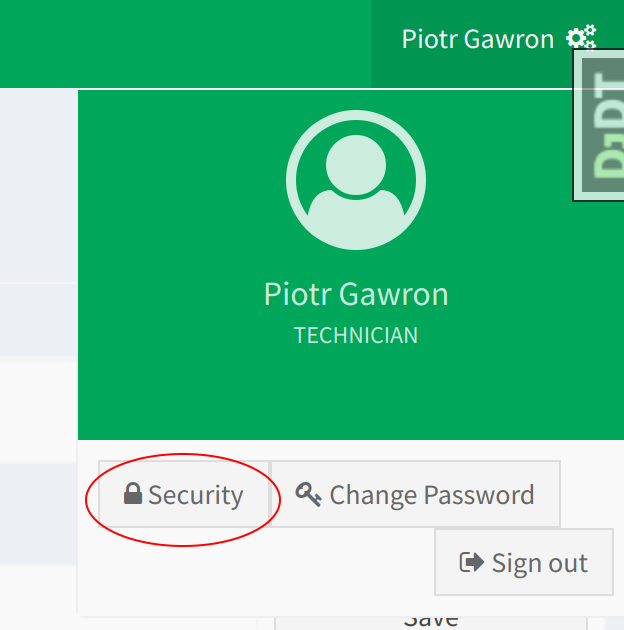Click the gears icon beside Piotr Gawron
Image resolution: width=624 pixels, height=630 pixels.
[x=580, y=39]
